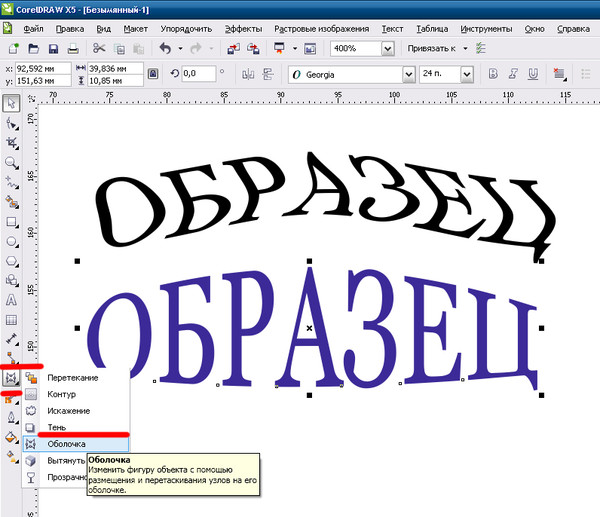Select the Dimension tool
Screen dimensions: 600x517
coord(11,339)
